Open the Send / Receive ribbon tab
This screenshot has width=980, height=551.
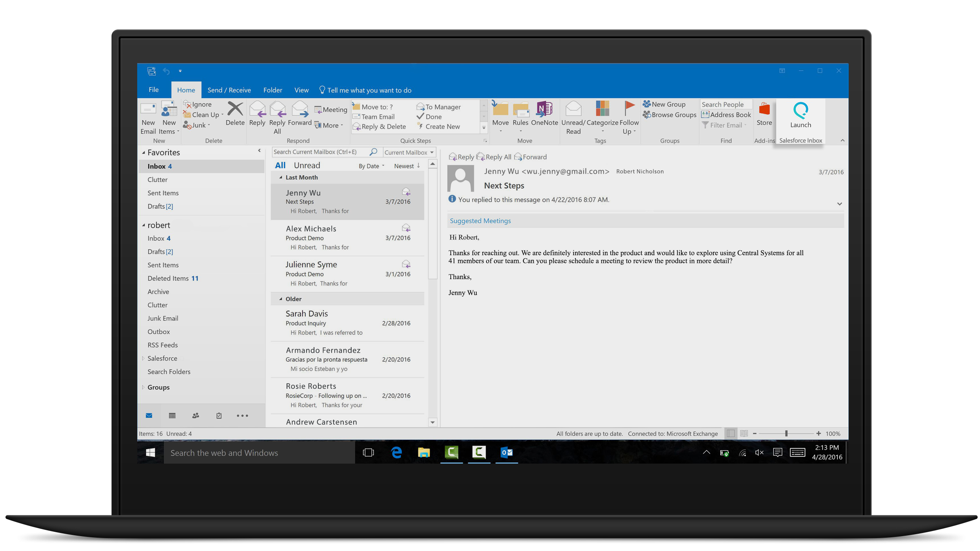[x=229, y=90]
